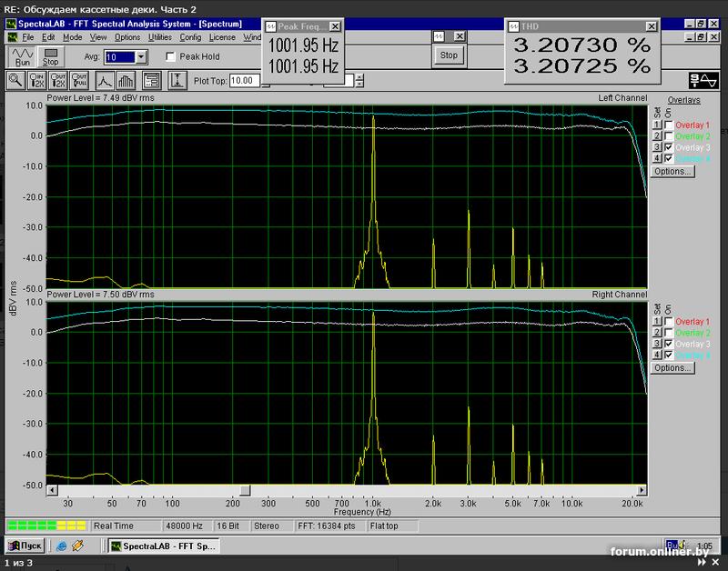Viewport: 728px width, 571px height.
Task: Click the Plot Top value field
Action: 245,80
